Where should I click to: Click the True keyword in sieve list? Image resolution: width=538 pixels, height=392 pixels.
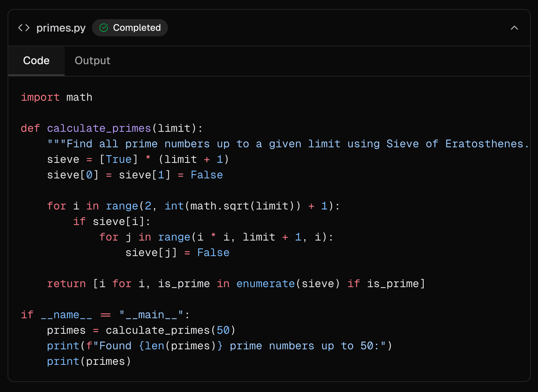pos(119,159)
